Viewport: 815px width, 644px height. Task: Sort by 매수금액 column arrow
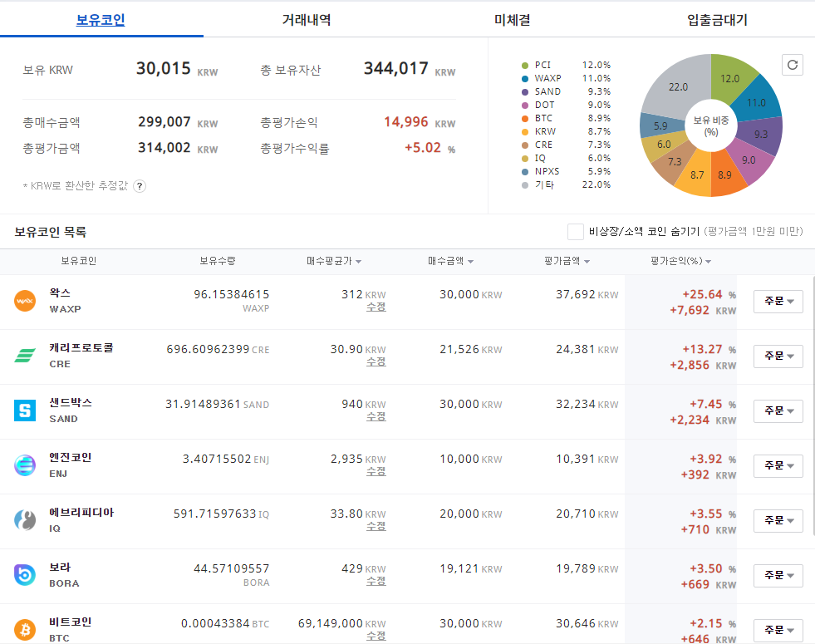(x=470, y=262)
